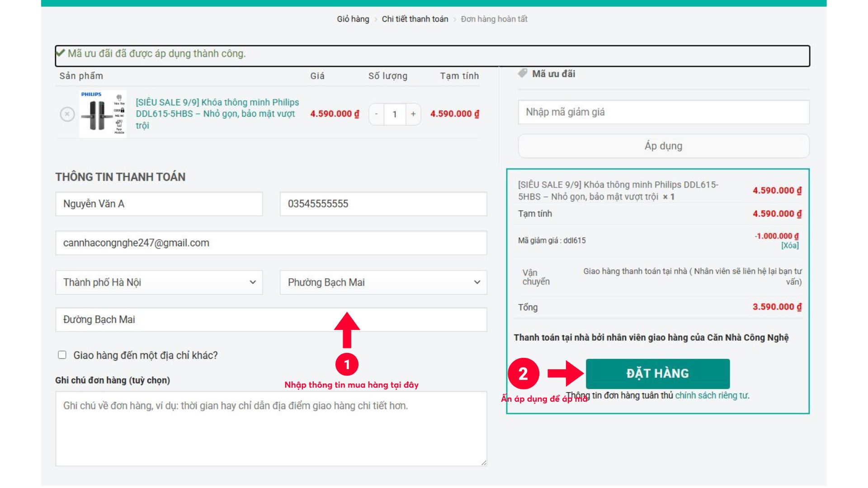Screen dimensions: 868x488
Task: Click the discount value -1.000.000 ₫
Action: [x=777, y=236]
